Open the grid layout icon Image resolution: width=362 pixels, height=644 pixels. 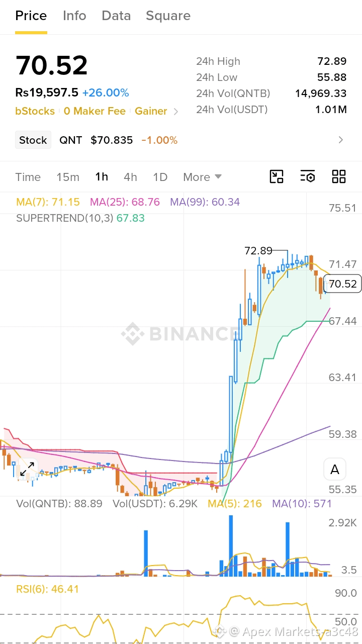pyautogui.click(x=339, y=176)
